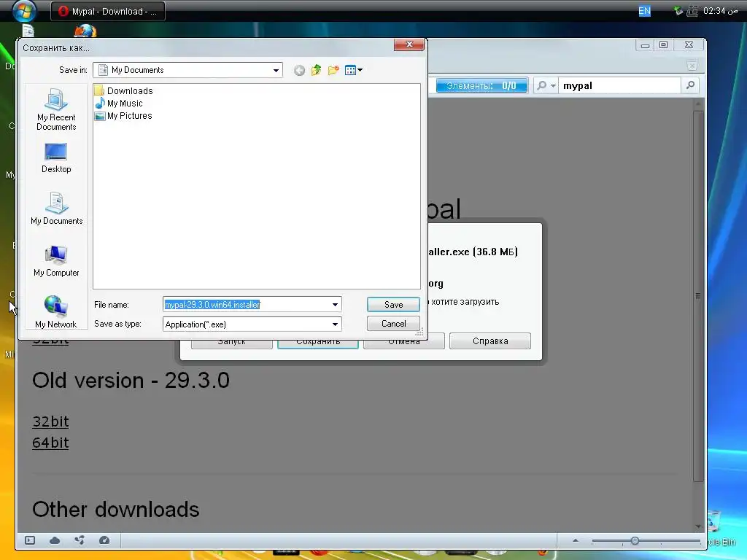This screenshot has width=747, height=560.
Task: Click the Справка button in download dialog
Action: click(x=490, y=341)
